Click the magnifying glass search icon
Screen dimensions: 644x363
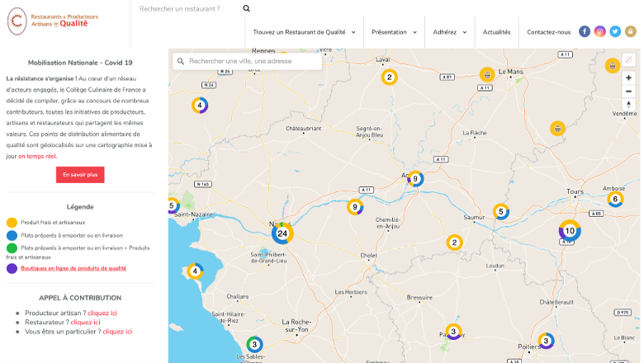pyautogui.click(x=247, y=8)
